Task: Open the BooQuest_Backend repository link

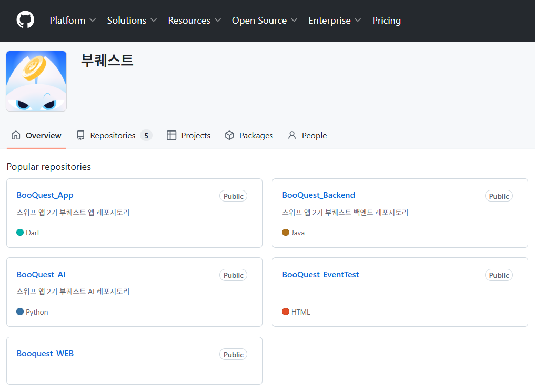Action: pyautogui.click(x=318, y=195)
